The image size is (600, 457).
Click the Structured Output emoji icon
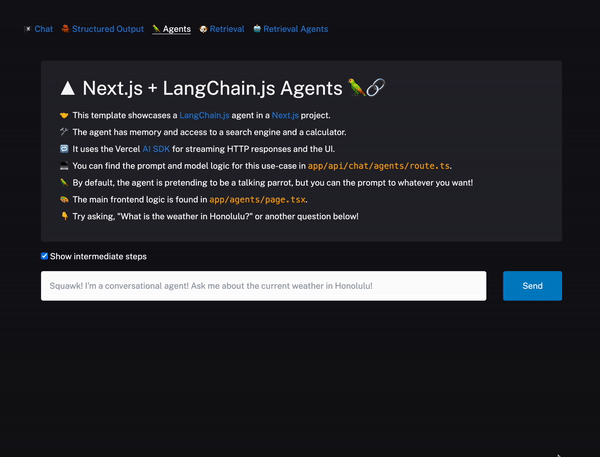click(x=65, y=29)
